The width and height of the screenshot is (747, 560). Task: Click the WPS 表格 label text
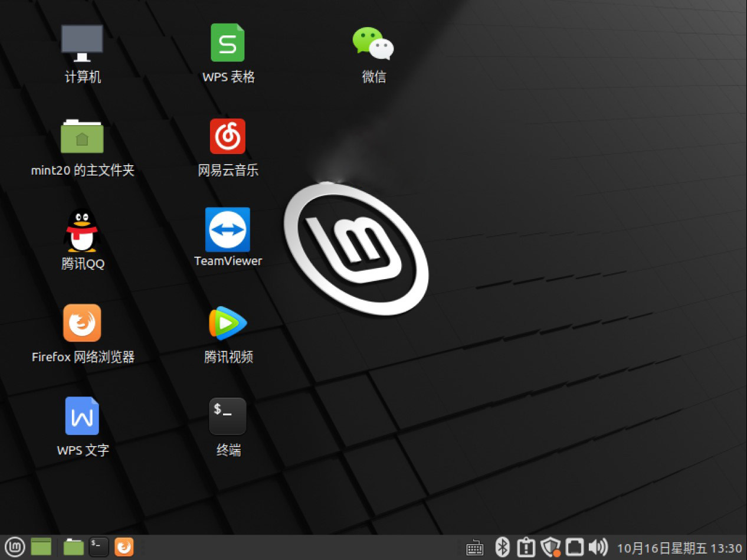228,77
